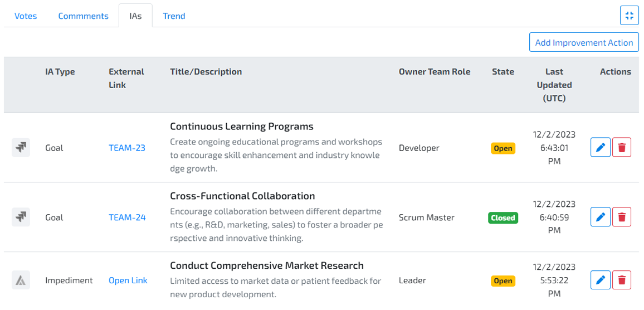Click the Jira icon beside TEAM-24 row
Viewport: 644px width, 310px height.
pyautogui.click(x=21, y=217)
